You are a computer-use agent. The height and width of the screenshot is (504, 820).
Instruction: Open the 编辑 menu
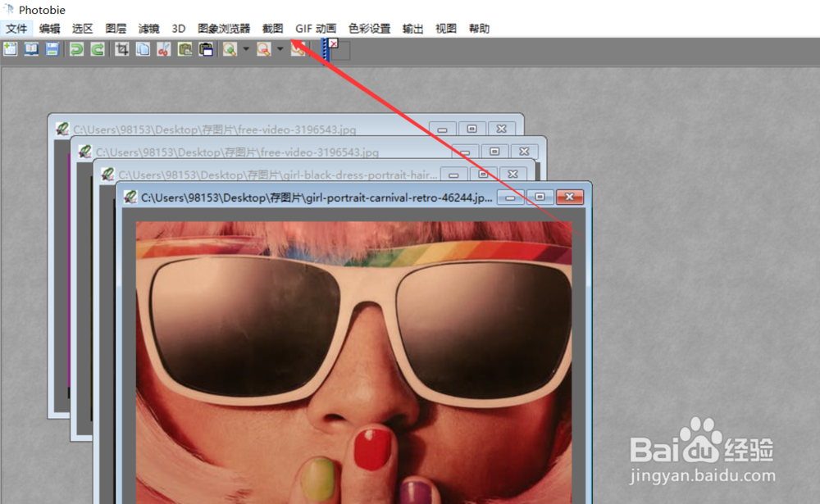50,28
